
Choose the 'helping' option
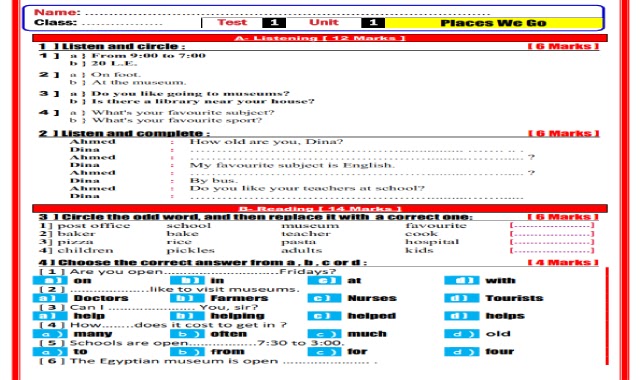pyautogui.click(x=238, y=316)
